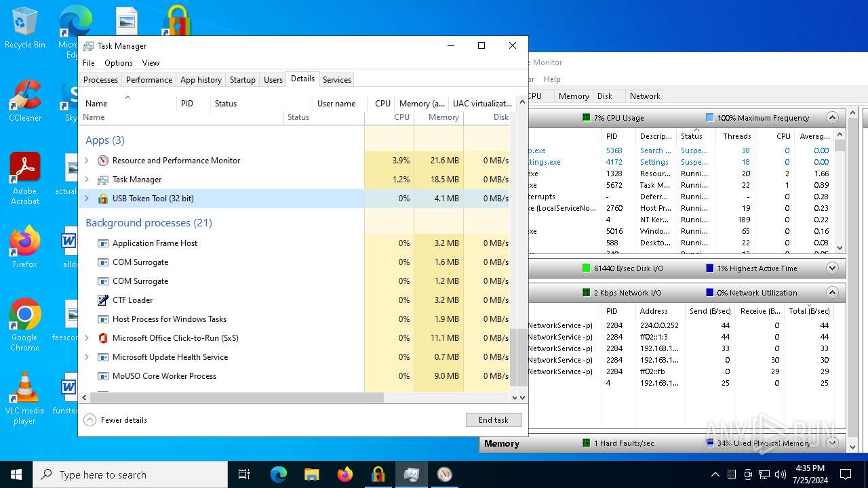
Task: Switch to Resource Monitor on taskbar
Action: coord(444,474)
